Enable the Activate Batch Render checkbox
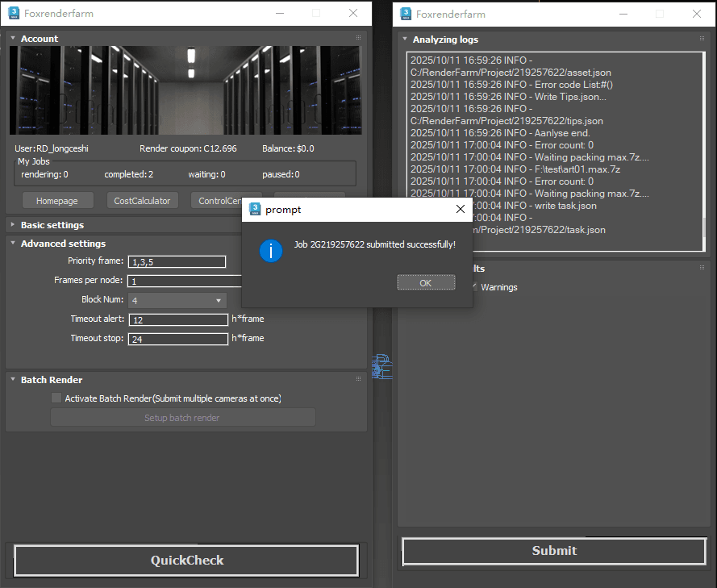Screen dimensions: 717x588 pos(56,398)
